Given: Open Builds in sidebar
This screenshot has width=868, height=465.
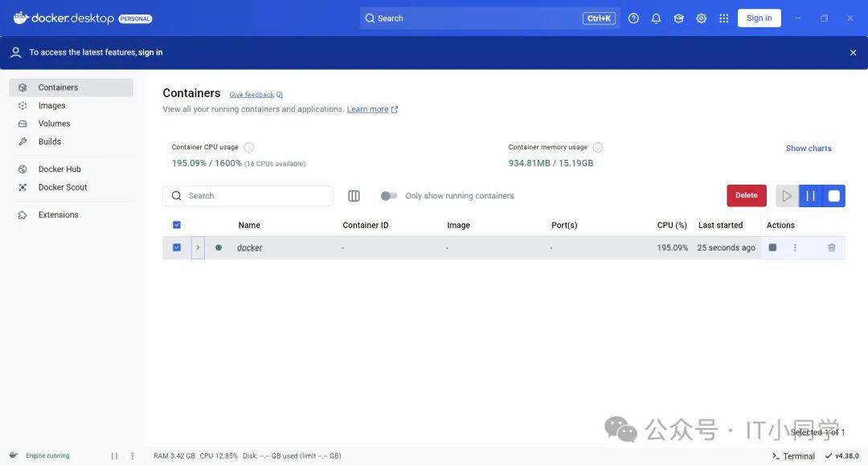Looking at the screenshot, I should pyautogui.click(x=72, y=141).
